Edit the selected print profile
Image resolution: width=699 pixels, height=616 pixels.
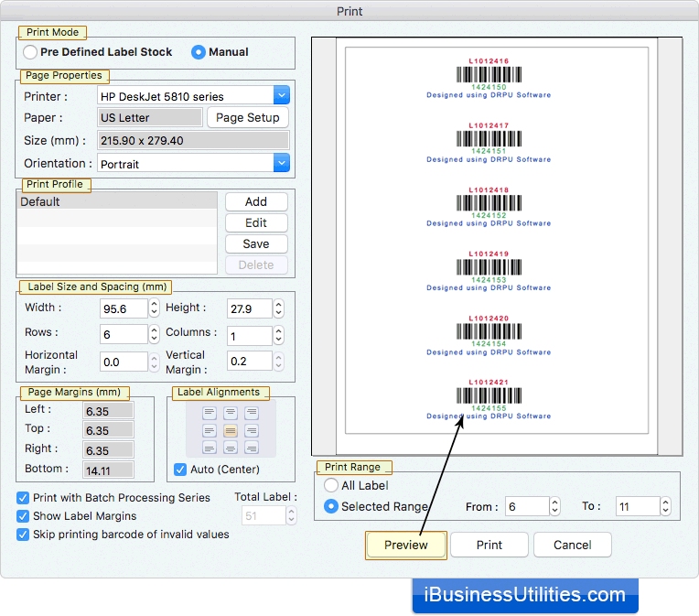tap(256, 223)
